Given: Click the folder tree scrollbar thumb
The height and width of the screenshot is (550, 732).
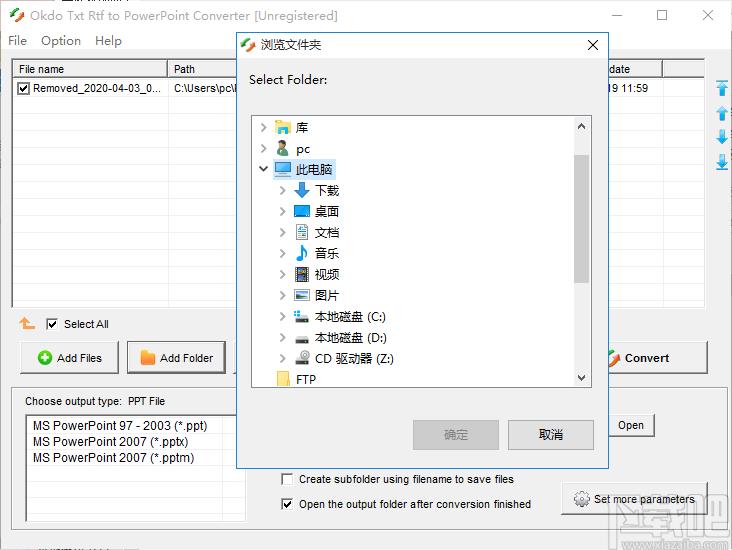Looking at the screenshot, I should 581,219.
